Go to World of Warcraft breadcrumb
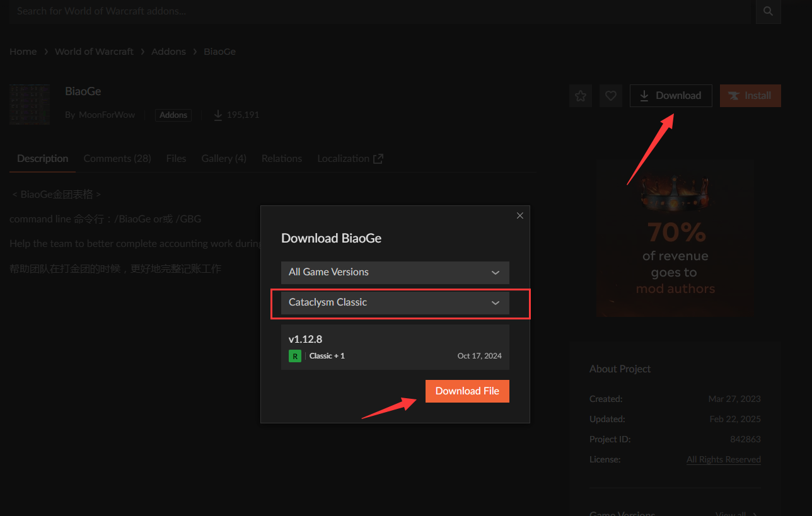Screen dimensions: 812x516 pos(94,52)
